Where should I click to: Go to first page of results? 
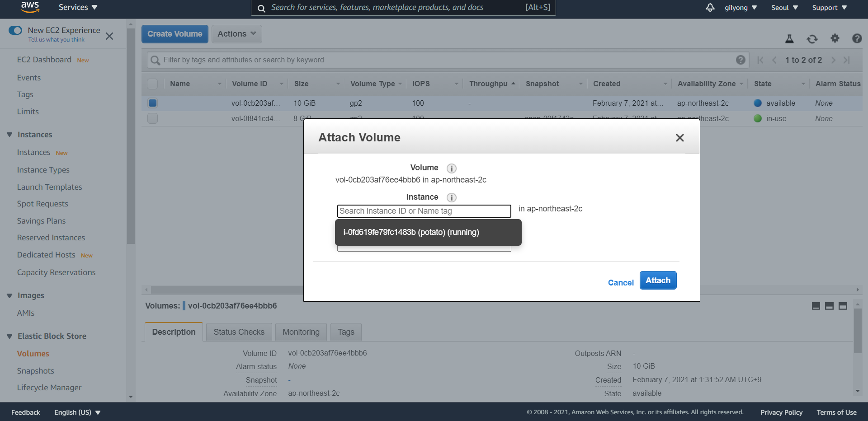coord(760,60)
